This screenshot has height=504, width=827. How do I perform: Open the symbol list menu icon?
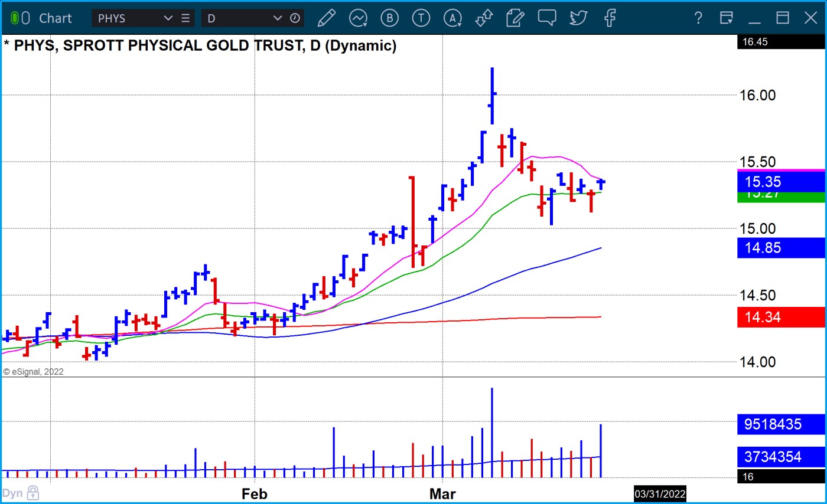point(185,18)
